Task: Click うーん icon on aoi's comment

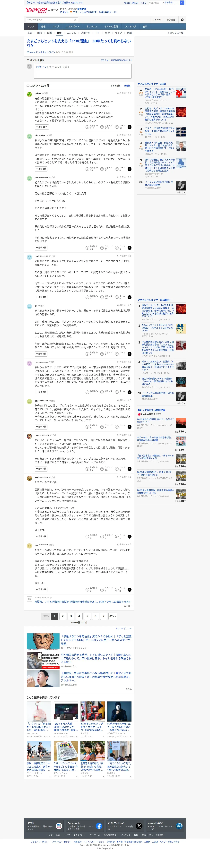Action: tap(117, 536)
